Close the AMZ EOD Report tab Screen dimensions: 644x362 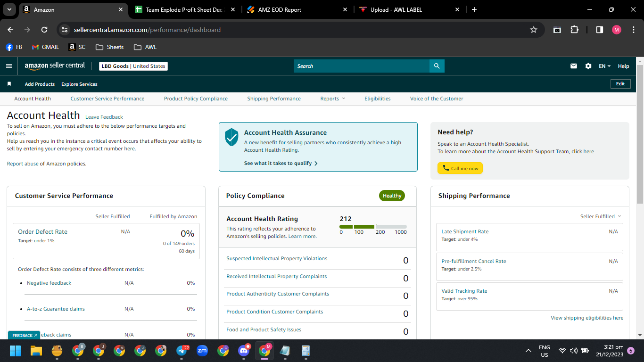(345, 9)
